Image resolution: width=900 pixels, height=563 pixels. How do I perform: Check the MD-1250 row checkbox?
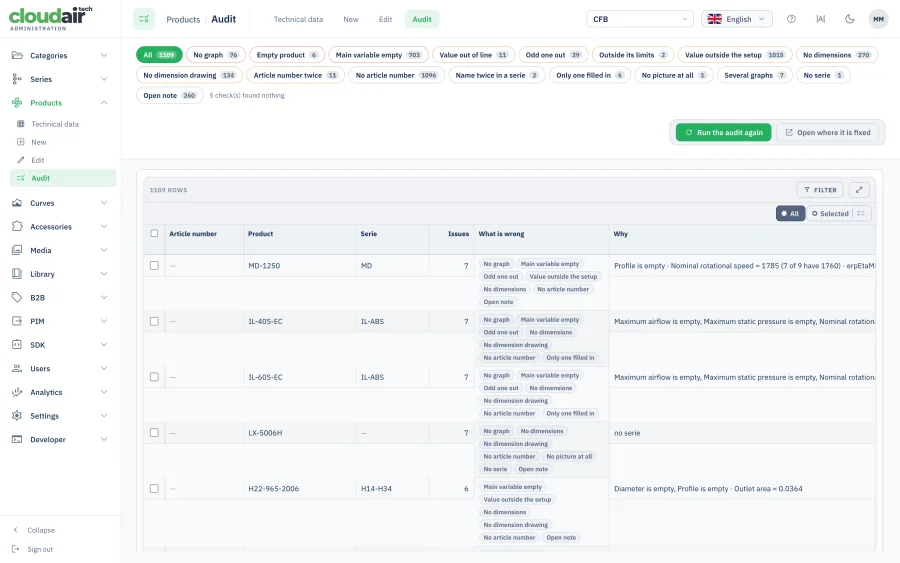tap(154, 266)
